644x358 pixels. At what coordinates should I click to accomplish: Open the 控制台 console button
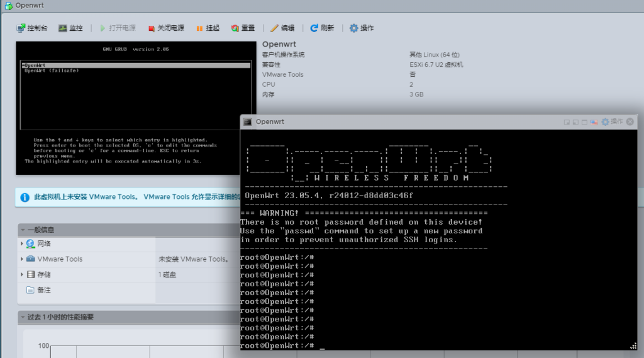[31, 28]
